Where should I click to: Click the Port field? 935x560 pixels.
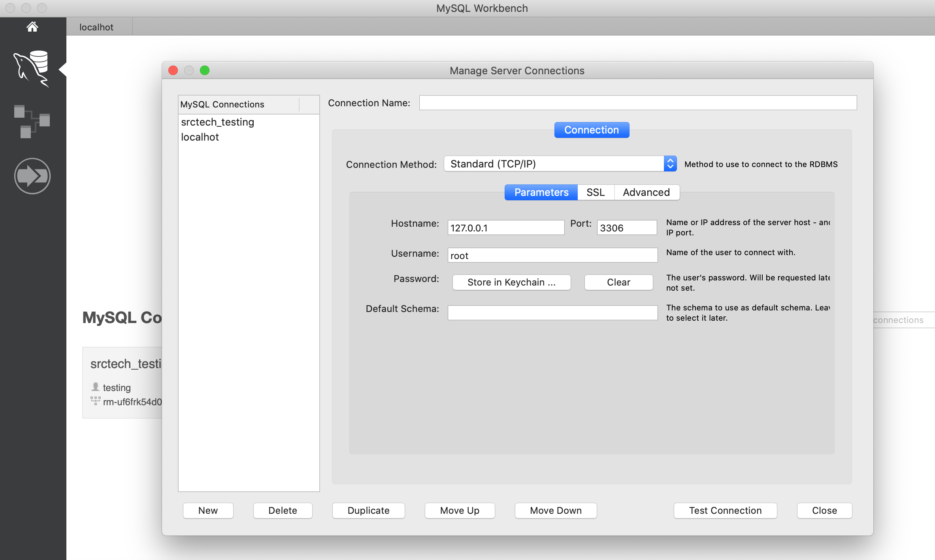(627, 227)
